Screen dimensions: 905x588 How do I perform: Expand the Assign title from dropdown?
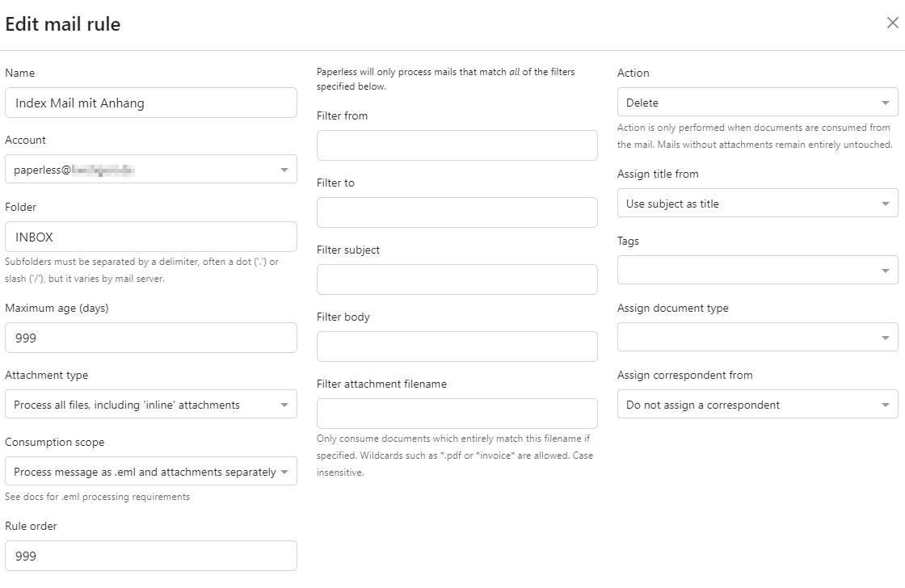(757, 203)
